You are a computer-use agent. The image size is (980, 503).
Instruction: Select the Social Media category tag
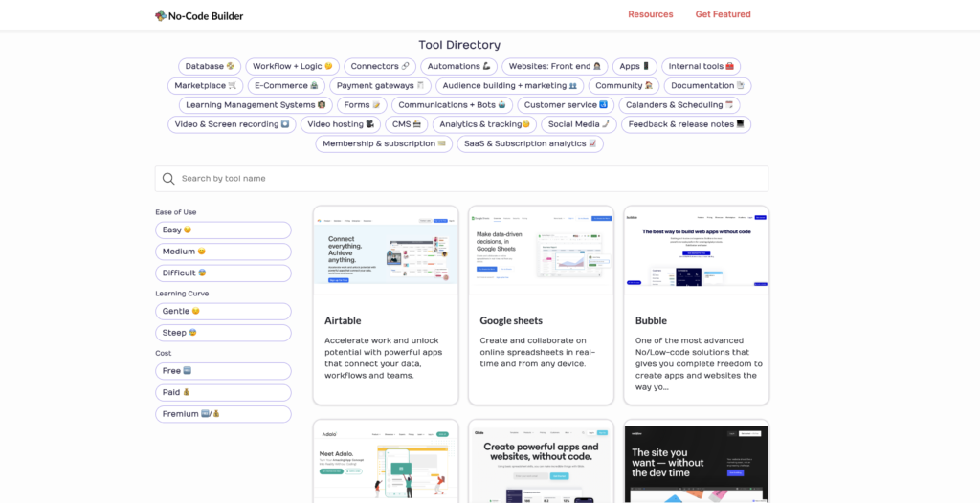coord(578,124)
